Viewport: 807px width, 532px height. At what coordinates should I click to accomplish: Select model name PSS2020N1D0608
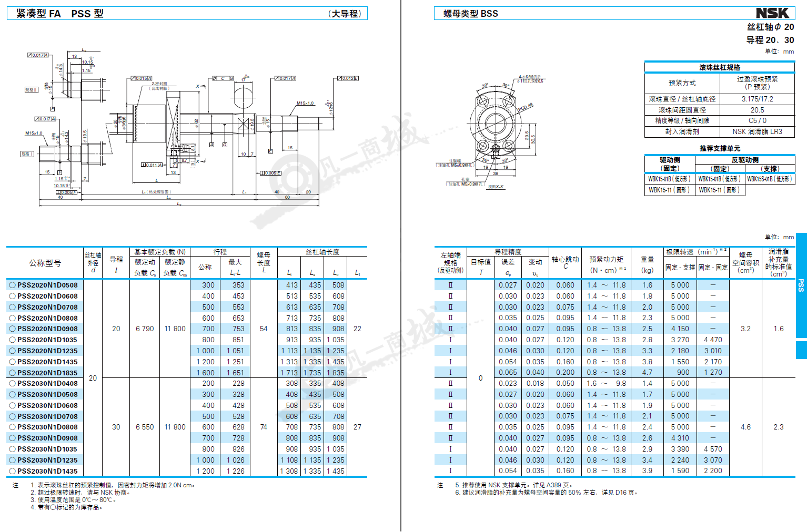click(x=47, y=296)
